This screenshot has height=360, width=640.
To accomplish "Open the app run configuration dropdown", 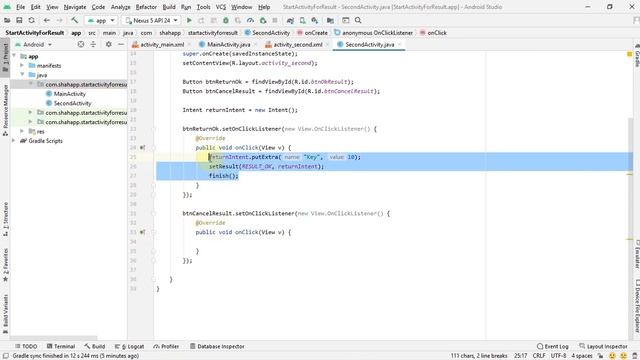I will (101, 20).
